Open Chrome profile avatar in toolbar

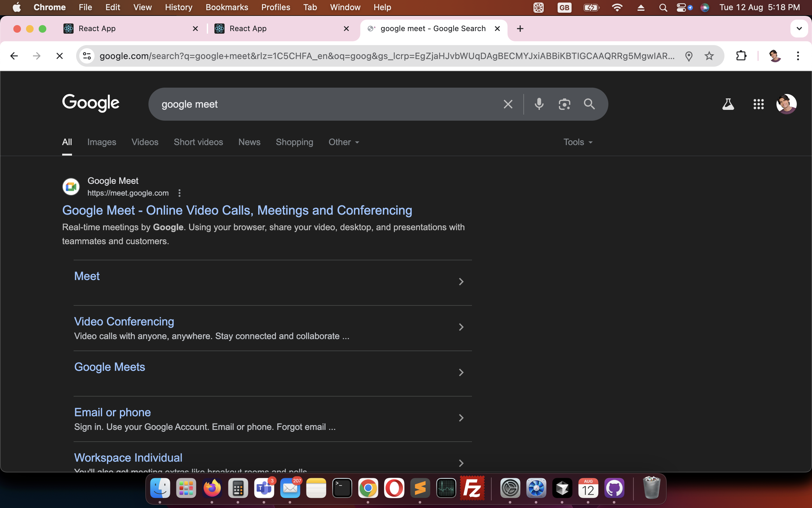click(775, 56)
